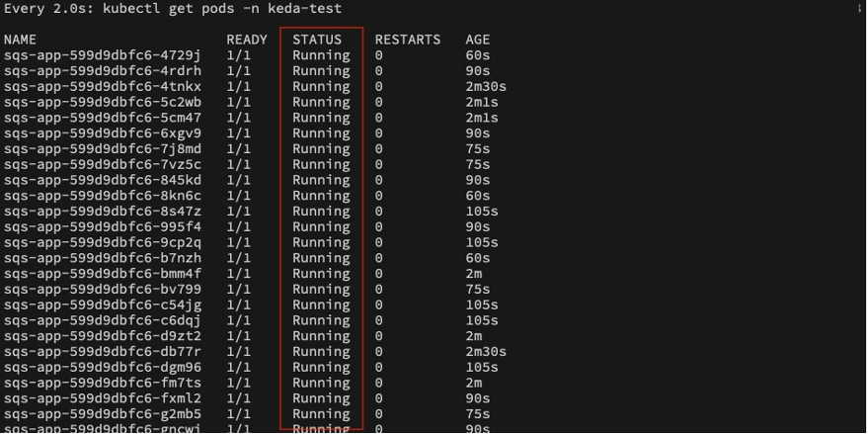Click the READY column header

pos(246,40)
